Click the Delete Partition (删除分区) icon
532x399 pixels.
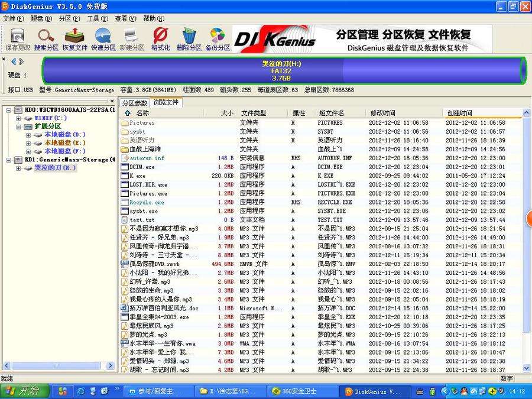pos(189,40)
